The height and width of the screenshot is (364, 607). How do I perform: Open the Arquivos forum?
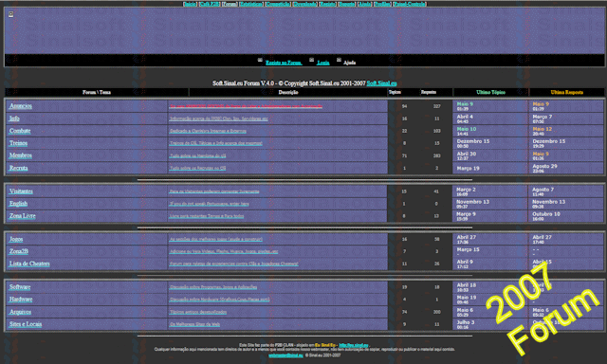coord(20,312)
